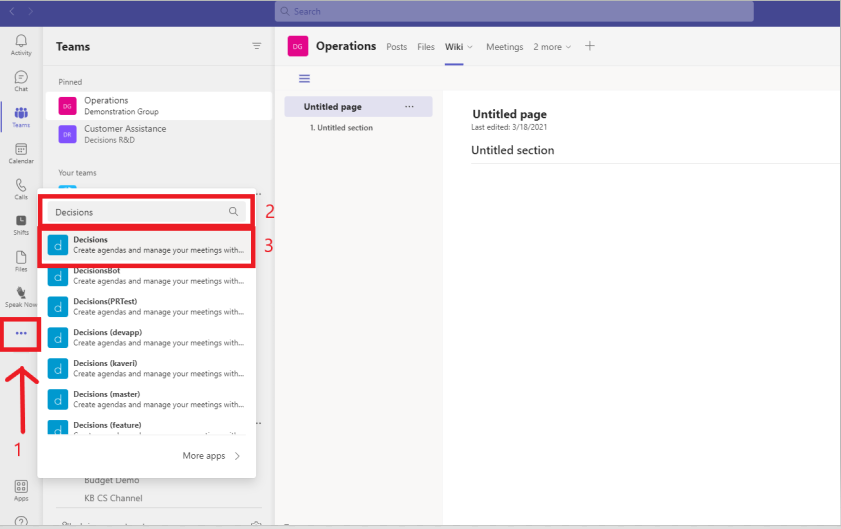Click the Your teams section label

pos(77,173)
